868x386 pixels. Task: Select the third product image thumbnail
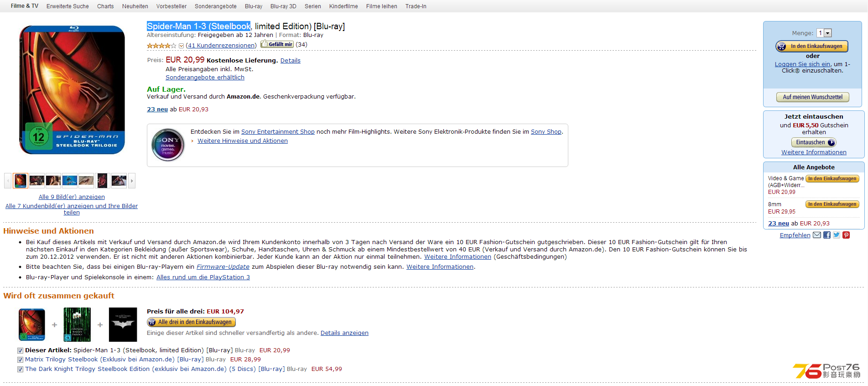(x=53, y=181)
